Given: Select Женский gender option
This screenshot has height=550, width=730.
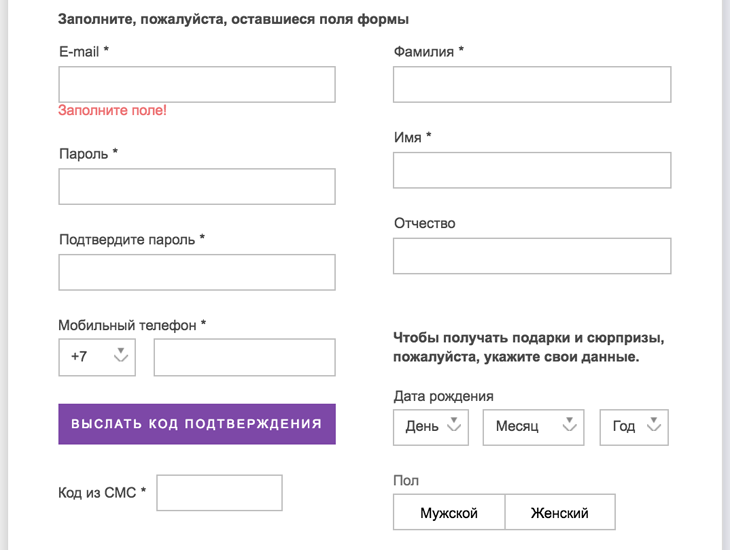Looking at the screenshot, I should 559,513.
